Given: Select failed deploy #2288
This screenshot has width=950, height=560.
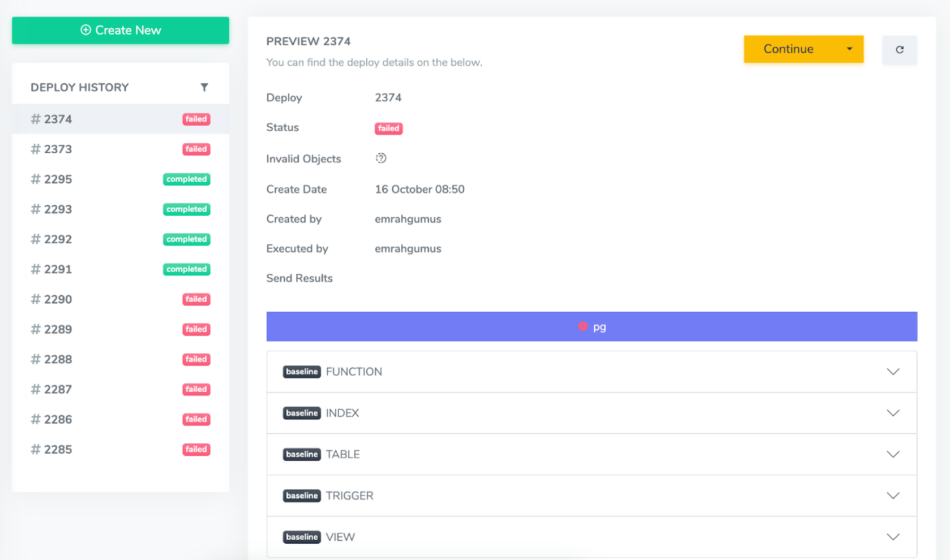Looking at the screenshot, I should point(58,359).
